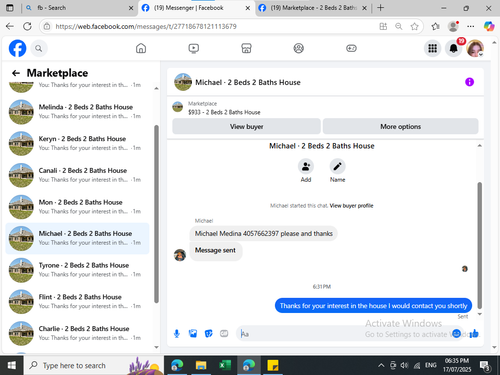The width and height of the screenshot is (500, 375).
Task: Open Mon - 2 Beds 2 Baths House chat
Action: click(77, 207)
